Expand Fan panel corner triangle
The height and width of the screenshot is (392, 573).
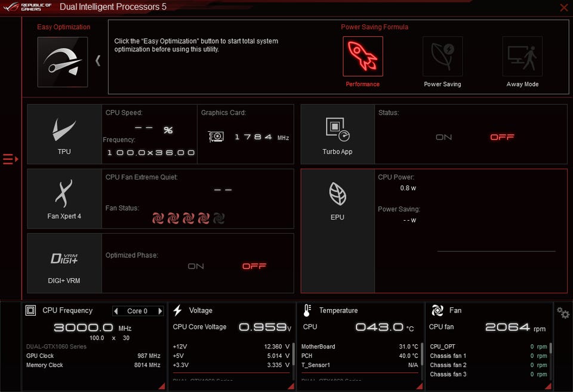click(548, 386)
